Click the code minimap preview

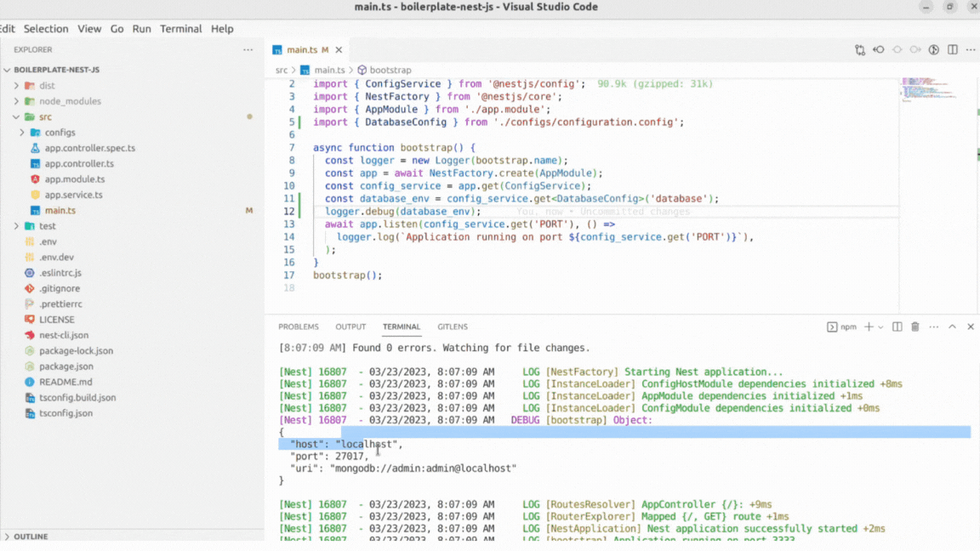pyautogui.click(x=930, y=88)
